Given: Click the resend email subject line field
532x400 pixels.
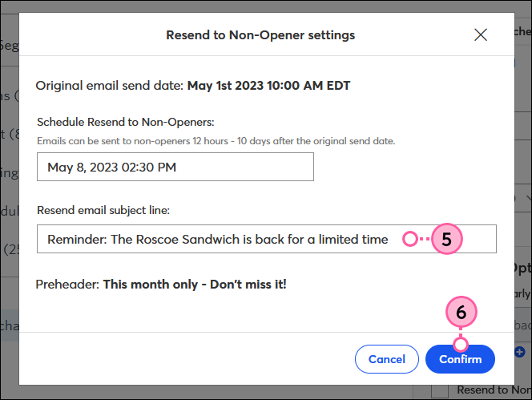Looking at the screenshot, I should tap(266, 239).
